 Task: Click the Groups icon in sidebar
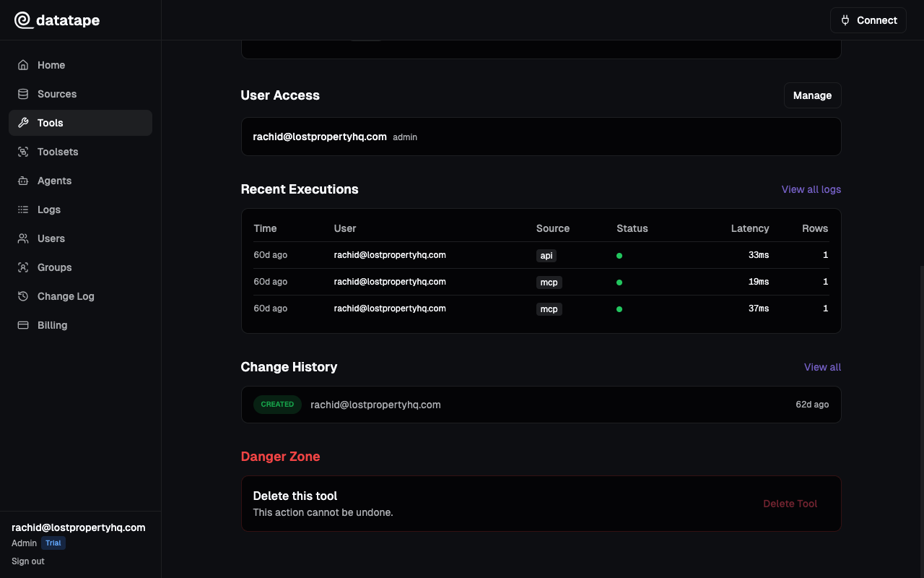pos(23,267)
